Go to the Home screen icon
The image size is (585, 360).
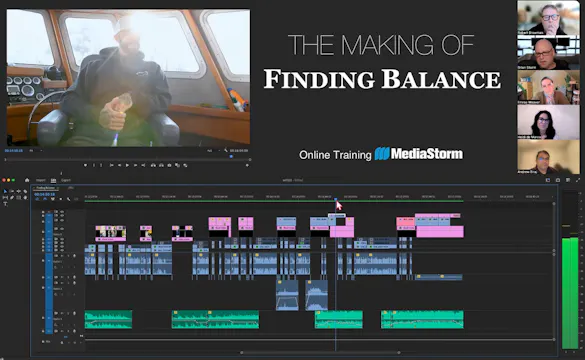pyautogui.click(x=27, y=180)
